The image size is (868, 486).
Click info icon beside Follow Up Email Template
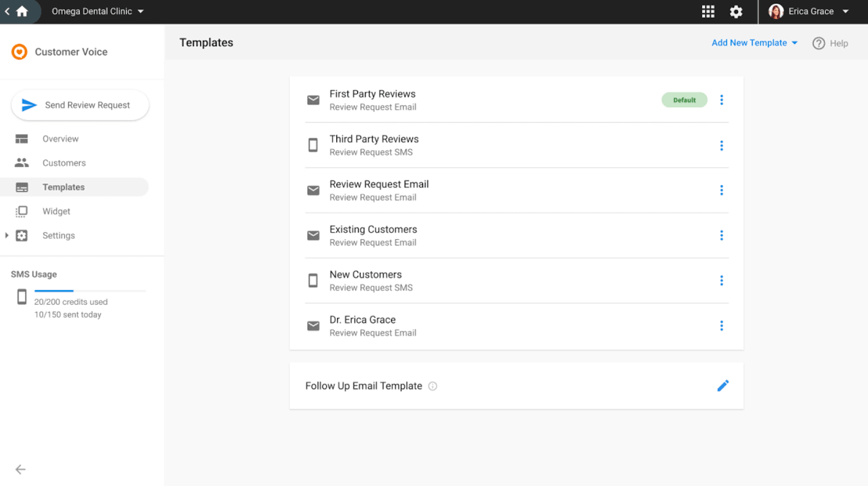coord(433,386)
